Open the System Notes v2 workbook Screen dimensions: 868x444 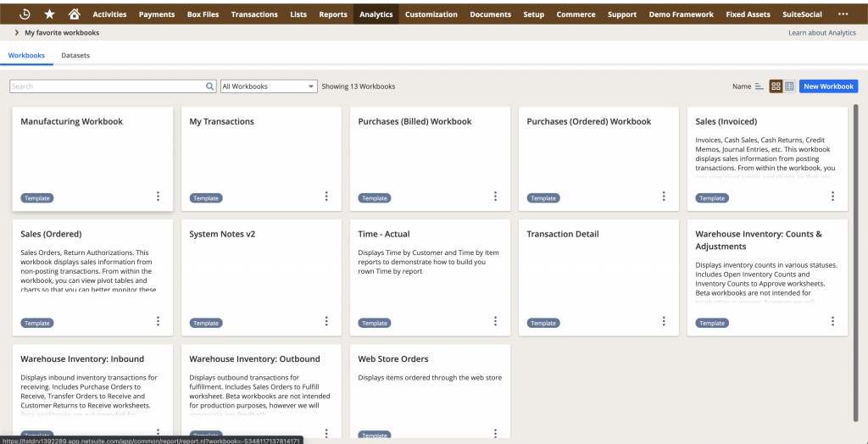coord(222,234)
